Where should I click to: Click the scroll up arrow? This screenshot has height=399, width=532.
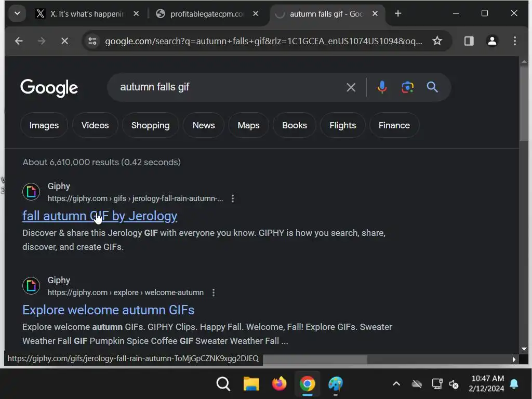pyautogui.click(x=524, y=62)
